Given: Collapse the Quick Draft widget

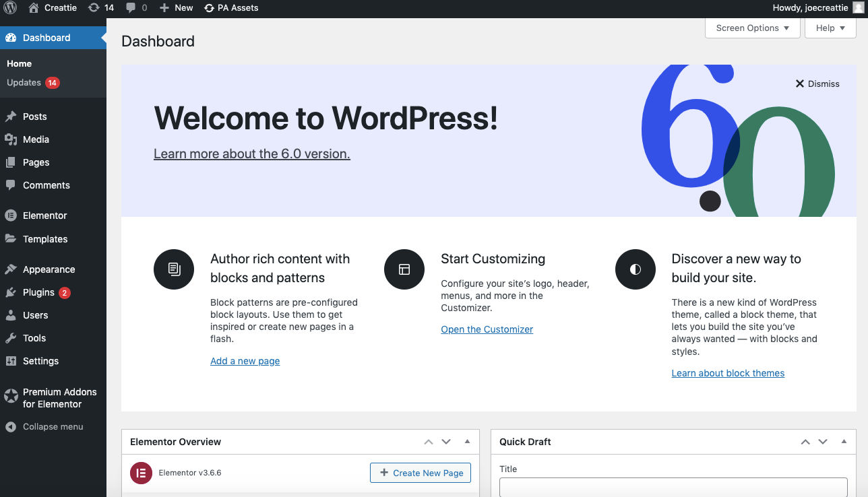Looking at the screenshot, I should click(844, 441).
